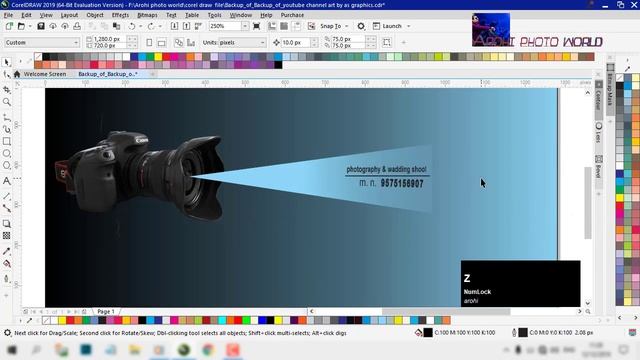
Task: Select the Color Eyedropper tool
Action: point(7,251)
